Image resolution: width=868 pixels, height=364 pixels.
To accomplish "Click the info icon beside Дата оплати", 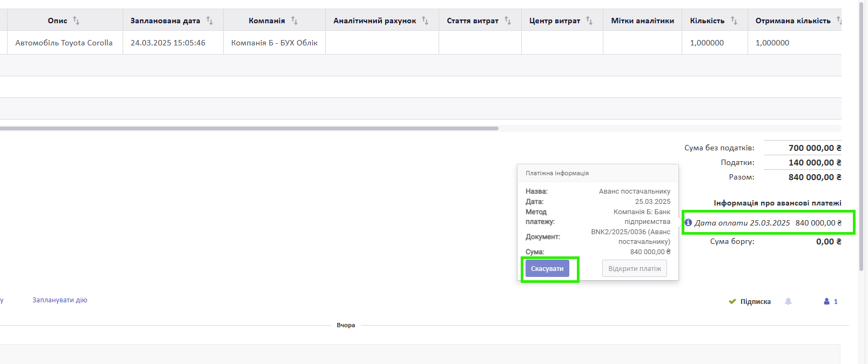I will click(x=688, y=222).
